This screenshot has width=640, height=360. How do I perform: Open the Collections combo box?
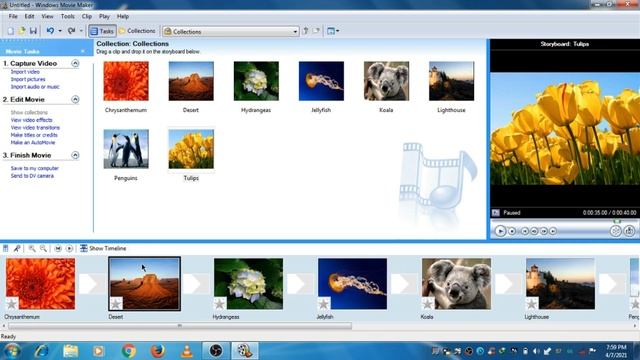pos(231,31)
